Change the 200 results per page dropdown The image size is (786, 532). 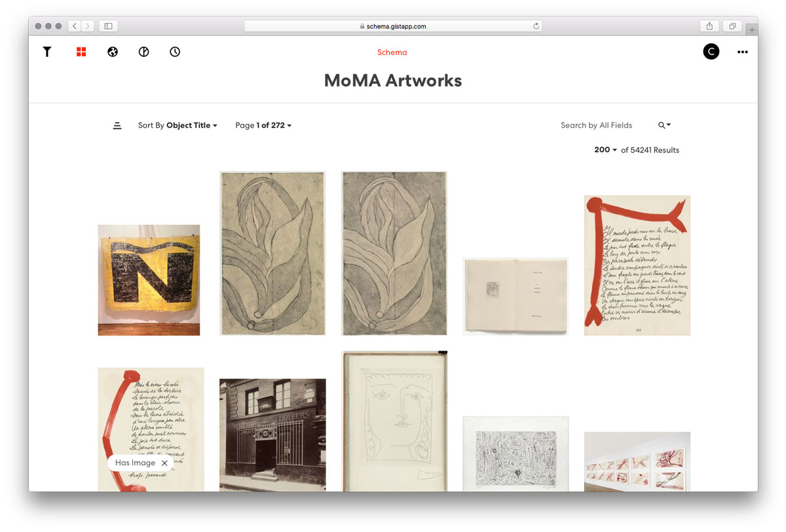tap(606, 149)
